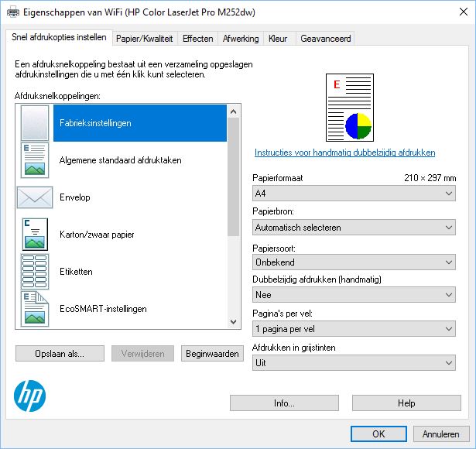Open the Papierformaat A4 dropdown
476x449 pixels.
(354, 194)
